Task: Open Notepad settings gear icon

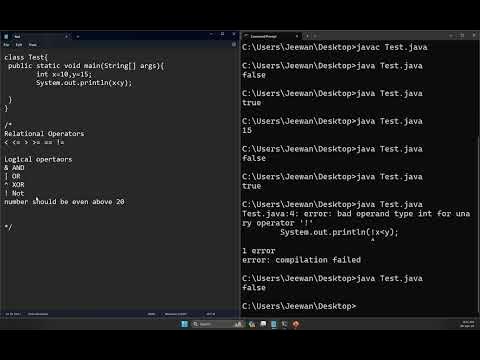Action: click(x=234, y=44)
